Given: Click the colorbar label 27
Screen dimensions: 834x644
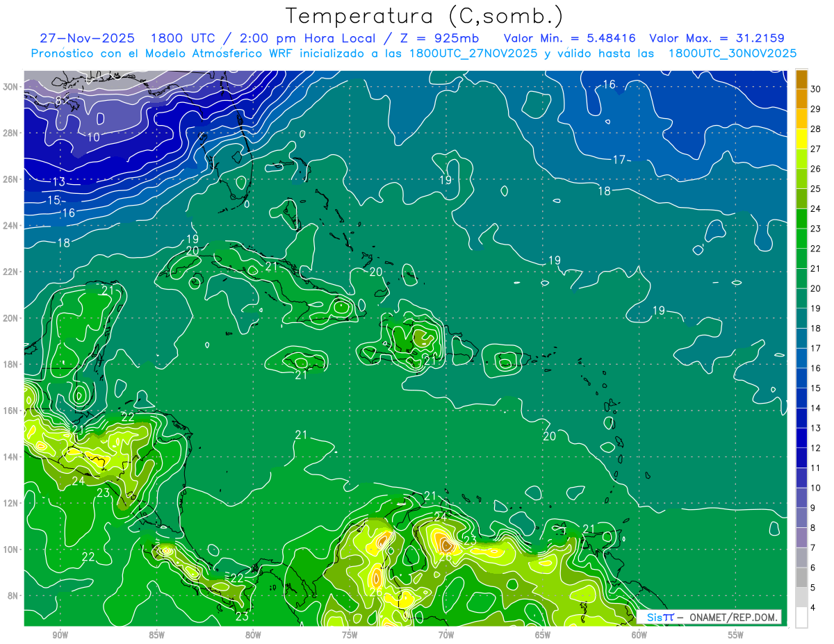Looking at the screenshot, I should (816, 149).
